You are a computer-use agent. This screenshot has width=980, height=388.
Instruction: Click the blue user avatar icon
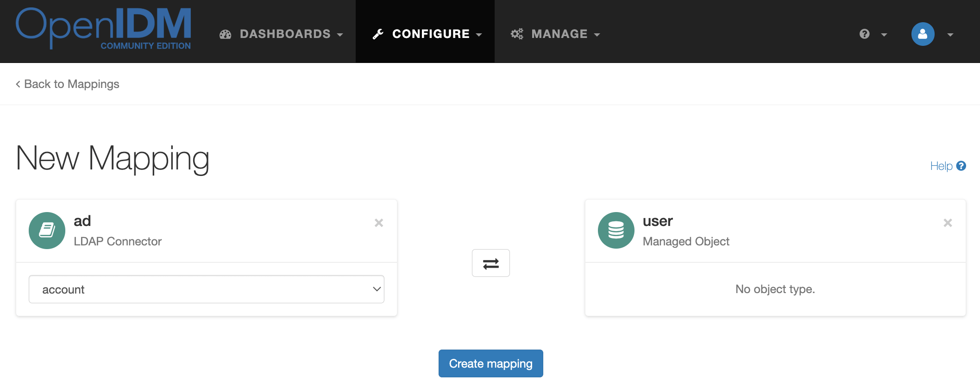[x=923, y=34]
